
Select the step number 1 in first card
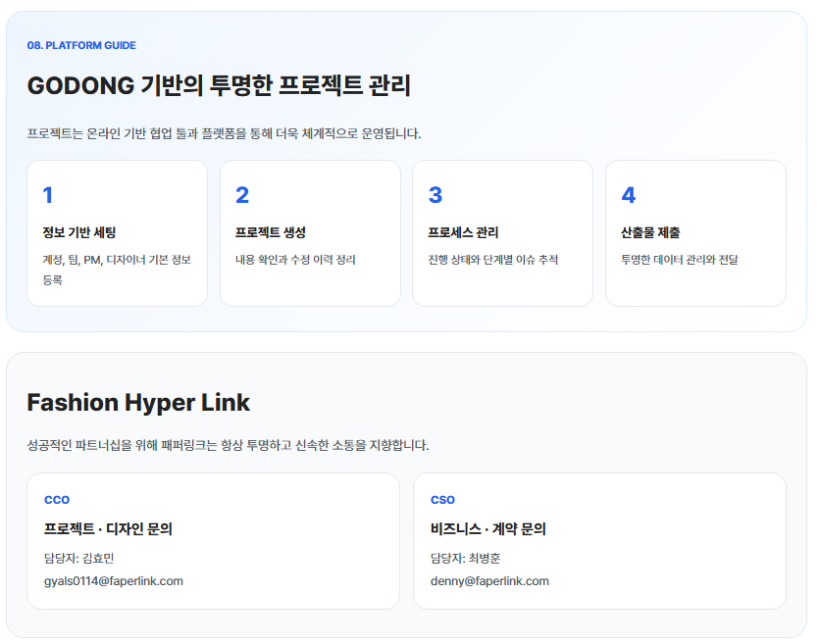tap(48, 195)
